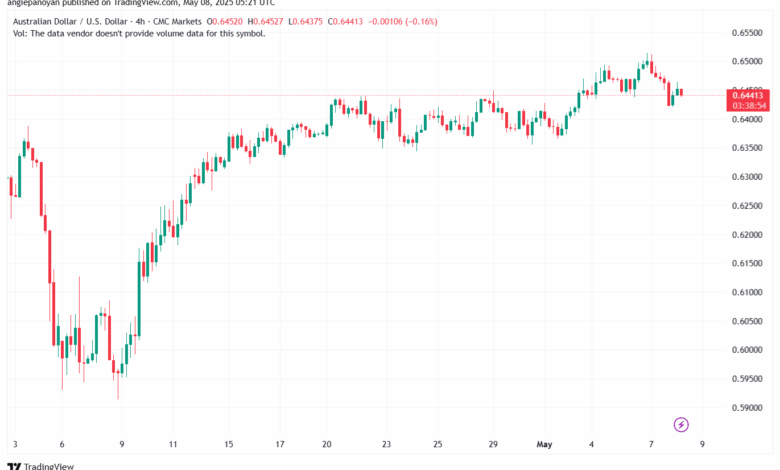Click the date 29 on time axis
The height and width of the screenshot is (470, 780).
493,444
